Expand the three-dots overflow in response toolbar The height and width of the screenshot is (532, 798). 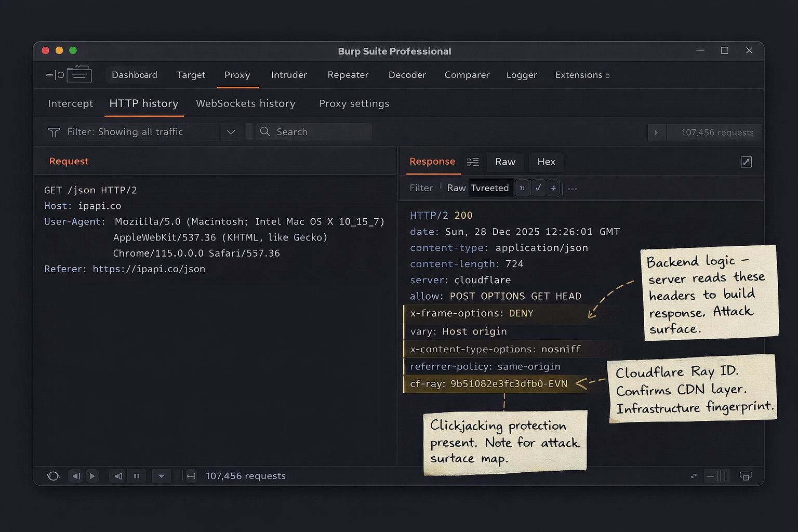[x=573, y=189]
